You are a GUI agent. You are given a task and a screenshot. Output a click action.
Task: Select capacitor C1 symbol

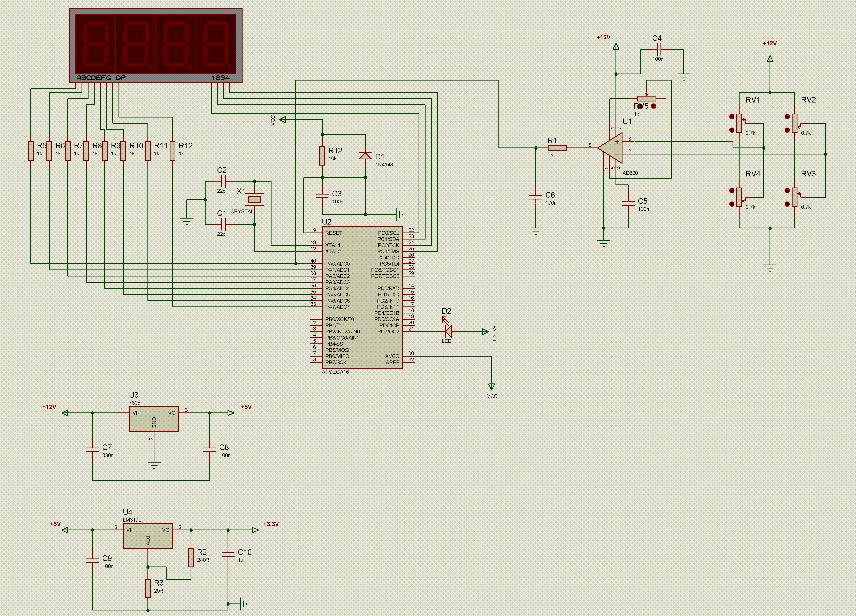coord(223,224)
